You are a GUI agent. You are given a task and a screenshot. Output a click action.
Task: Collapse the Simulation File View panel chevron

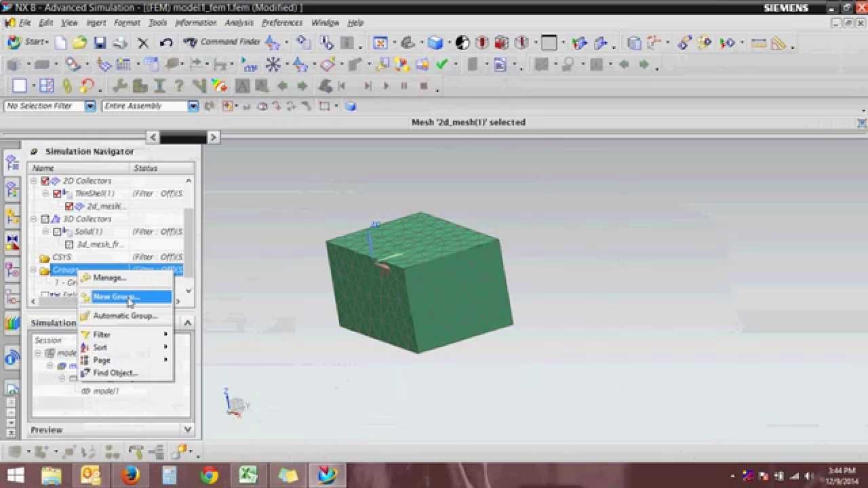[188, 323]
